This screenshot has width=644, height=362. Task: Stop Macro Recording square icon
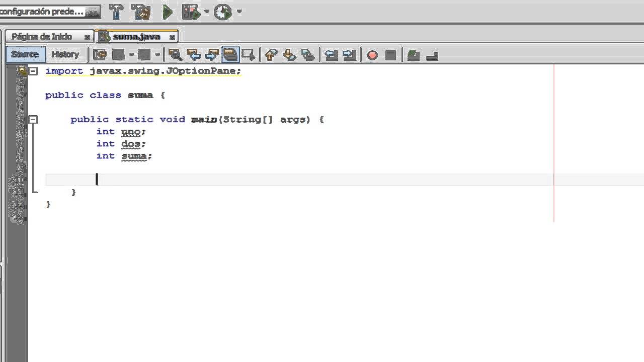click(390, 55)
